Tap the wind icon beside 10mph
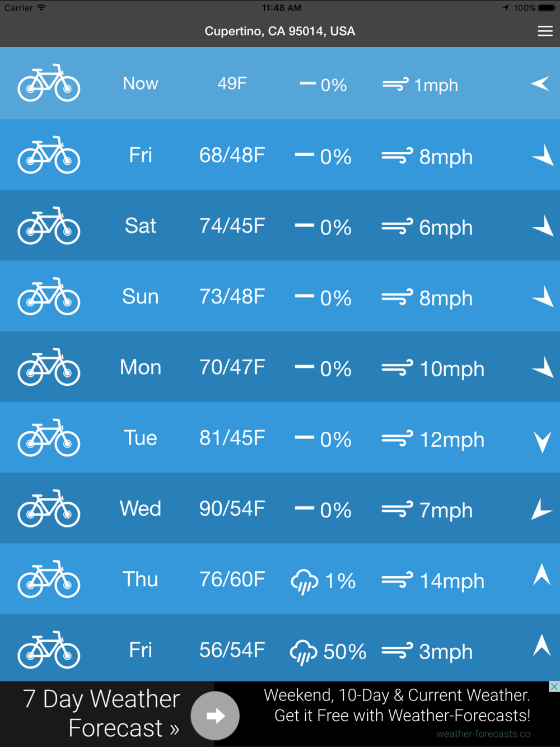The width and height of the screenshot is (560, 747). pos(398,368)
